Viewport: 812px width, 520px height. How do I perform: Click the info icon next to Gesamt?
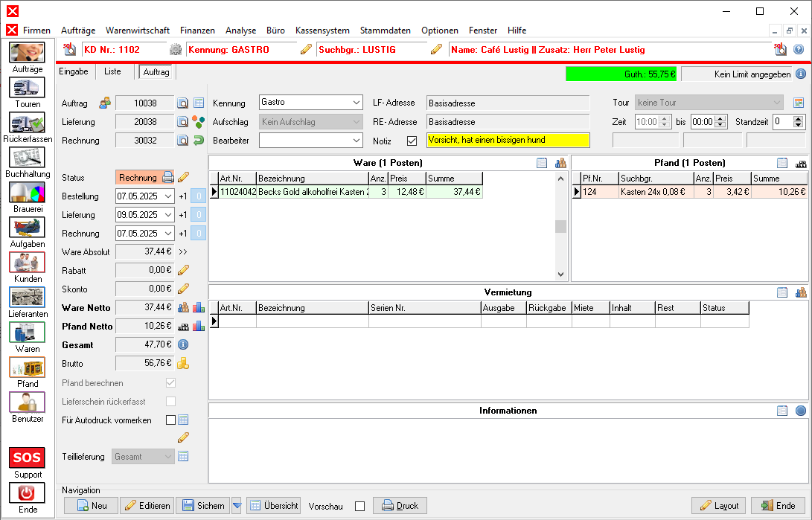click(183, 345)
